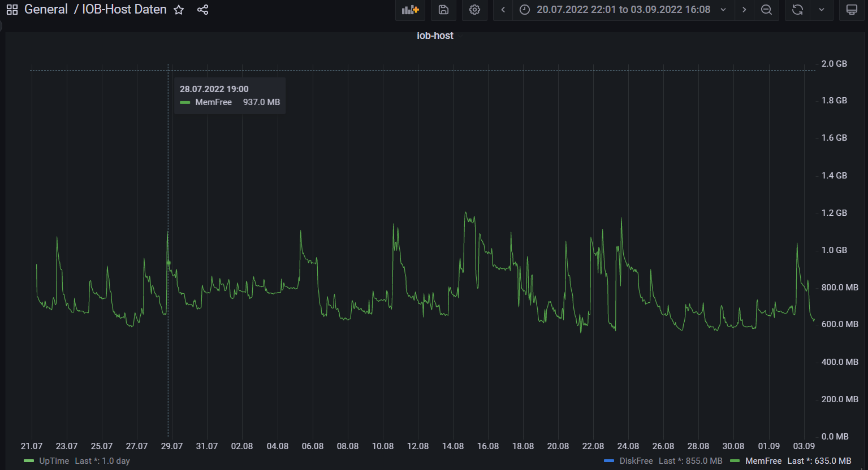Shift time range backward
This screenshot has width=868, height=470.
point(503,10)
